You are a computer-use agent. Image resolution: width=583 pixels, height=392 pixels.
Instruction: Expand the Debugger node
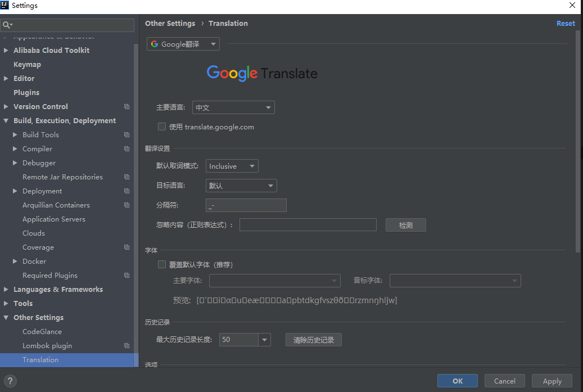15,163
